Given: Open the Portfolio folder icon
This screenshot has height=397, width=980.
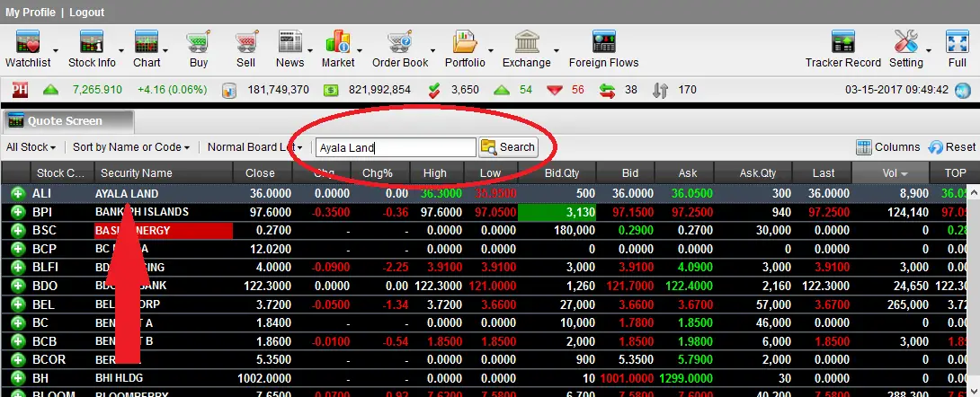Looking at the screenshot, I should coord(465,42).
